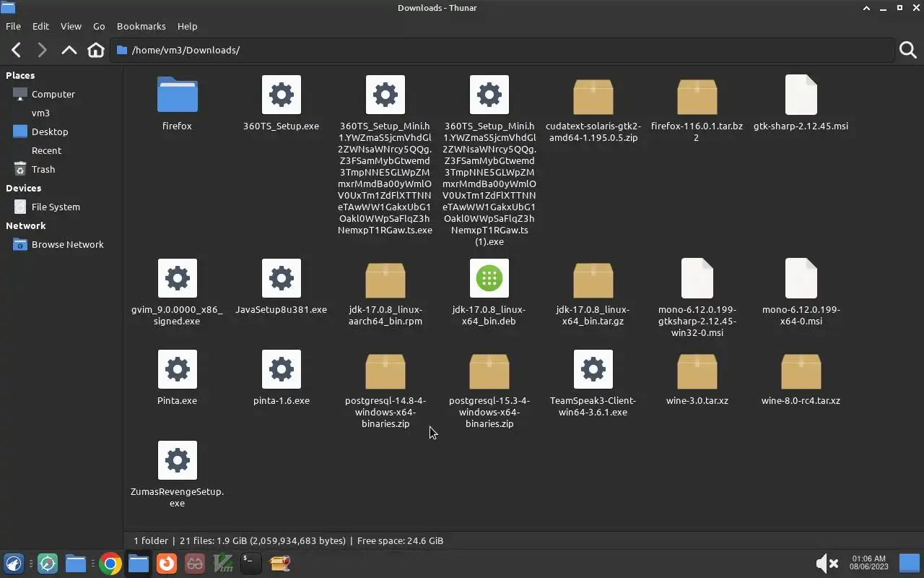Open the search magnifier icon

(x=908, y=50)
